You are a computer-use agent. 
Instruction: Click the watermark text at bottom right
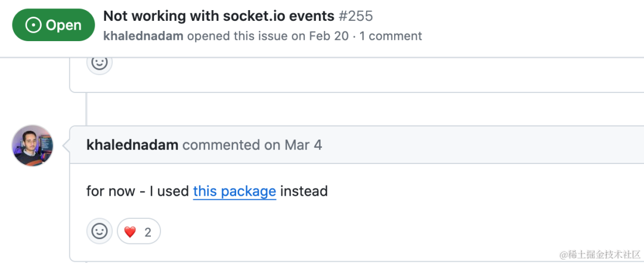click(599, 255)
